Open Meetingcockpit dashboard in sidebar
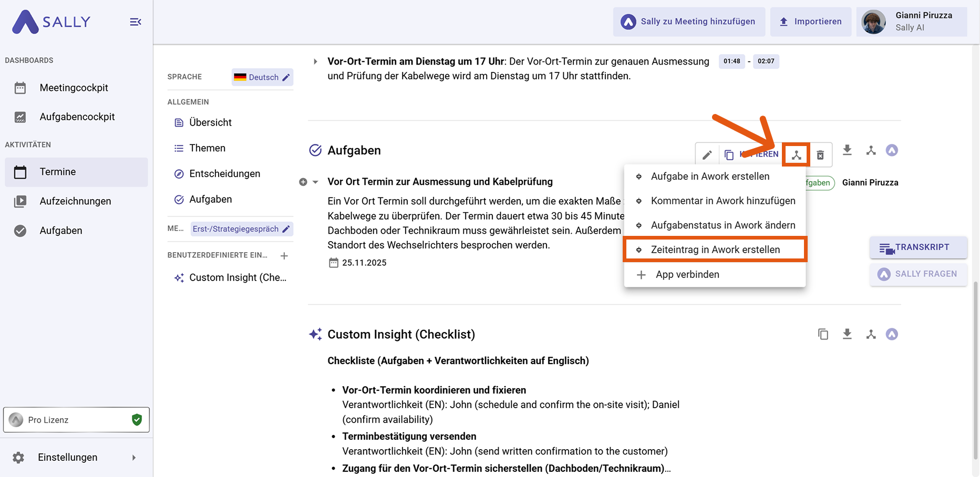980x477 pixels. pyautogui.click(x=74, y=88)
